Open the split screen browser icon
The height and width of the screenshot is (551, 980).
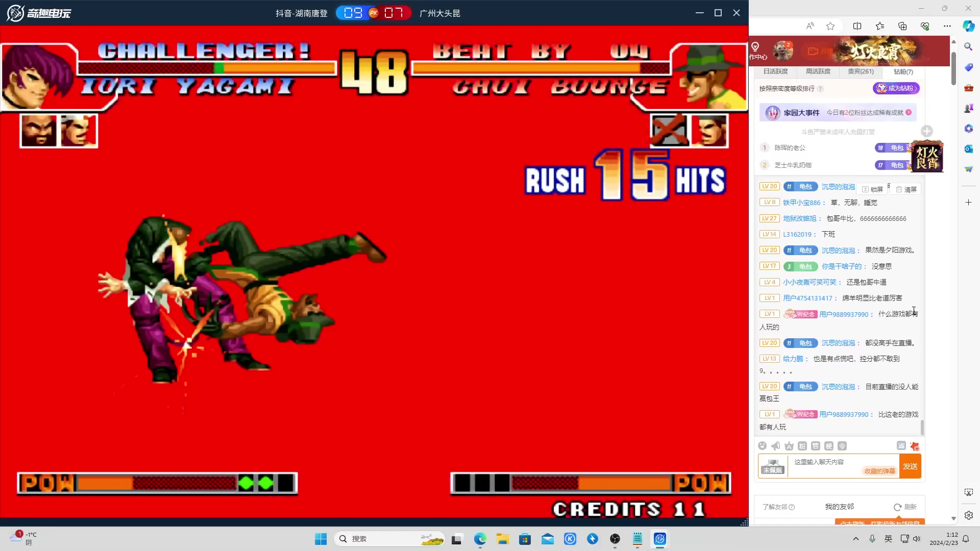tap(857, 26)
